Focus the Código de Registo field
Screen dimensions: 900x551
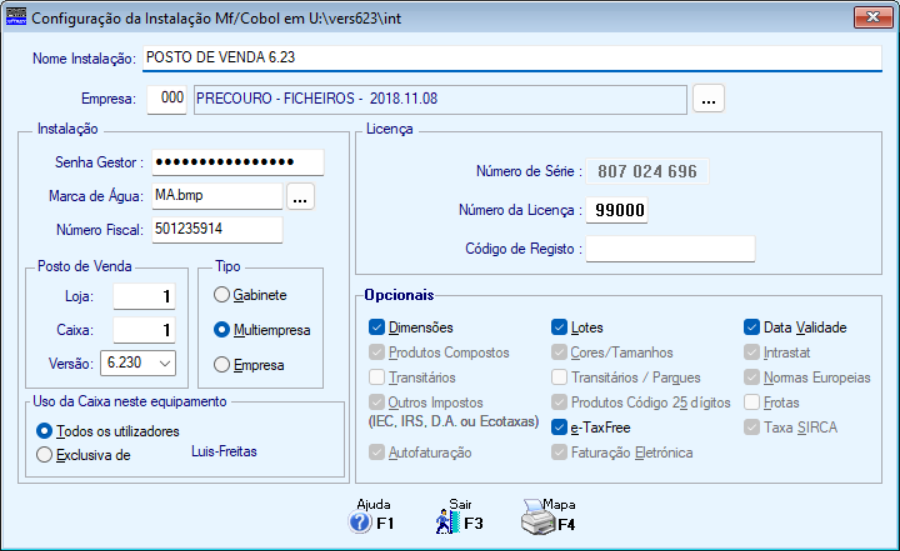point(670,249)
